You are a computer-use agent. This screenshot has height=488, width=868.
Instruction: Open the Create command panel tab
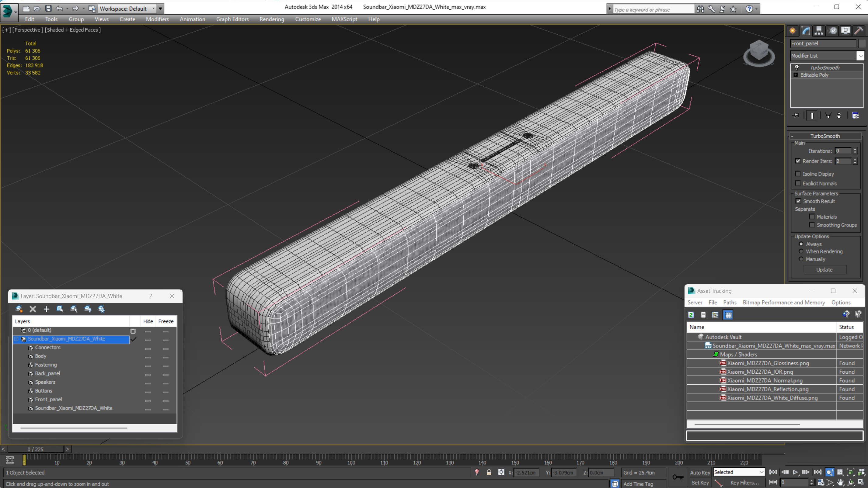pos(792,31)
